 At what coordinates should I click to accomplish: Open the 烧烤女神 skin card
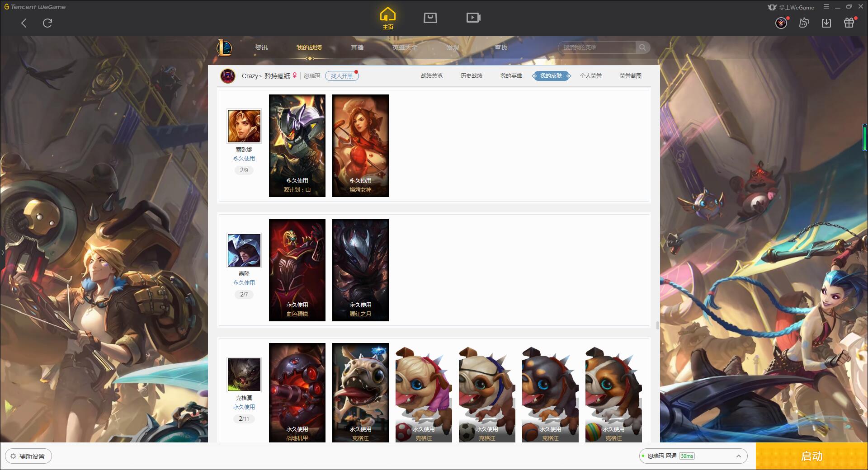360,146
